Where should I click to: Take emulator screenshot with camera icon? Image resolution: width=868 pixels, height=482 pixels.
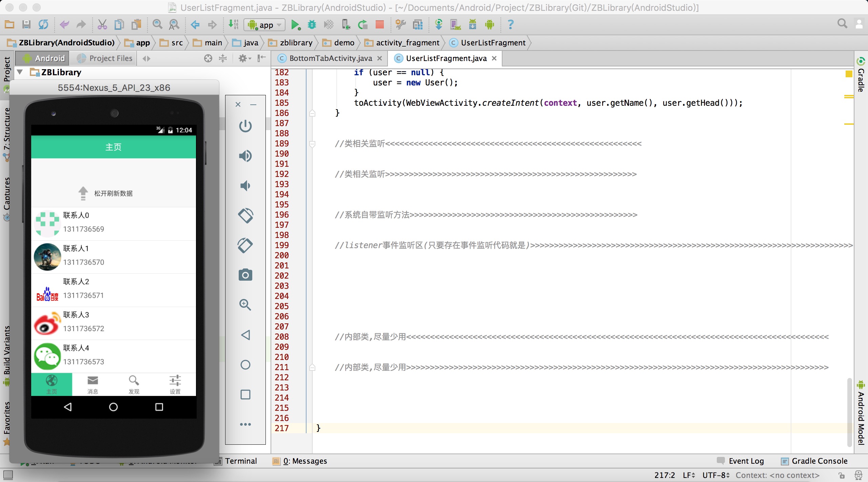245,275
